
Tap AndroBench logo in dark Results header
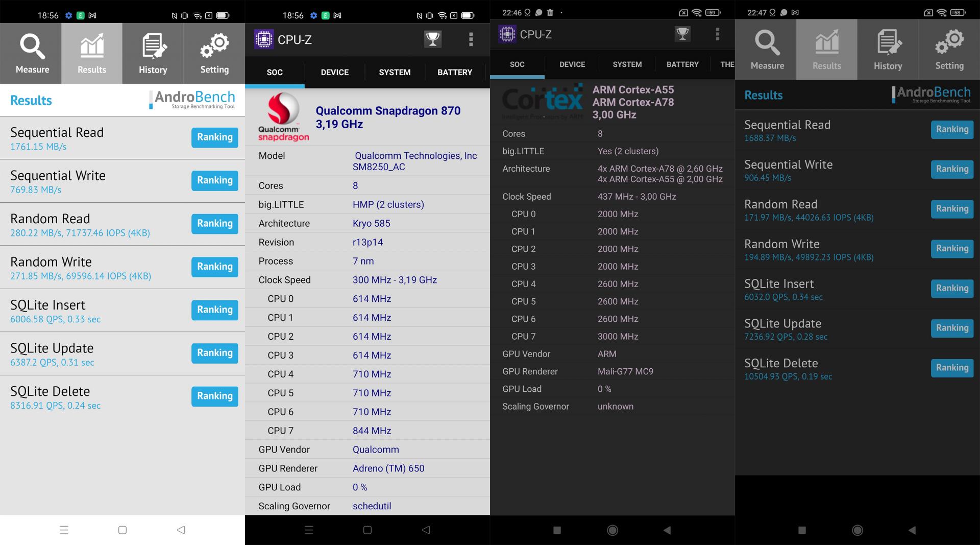(x=932, y=94)
